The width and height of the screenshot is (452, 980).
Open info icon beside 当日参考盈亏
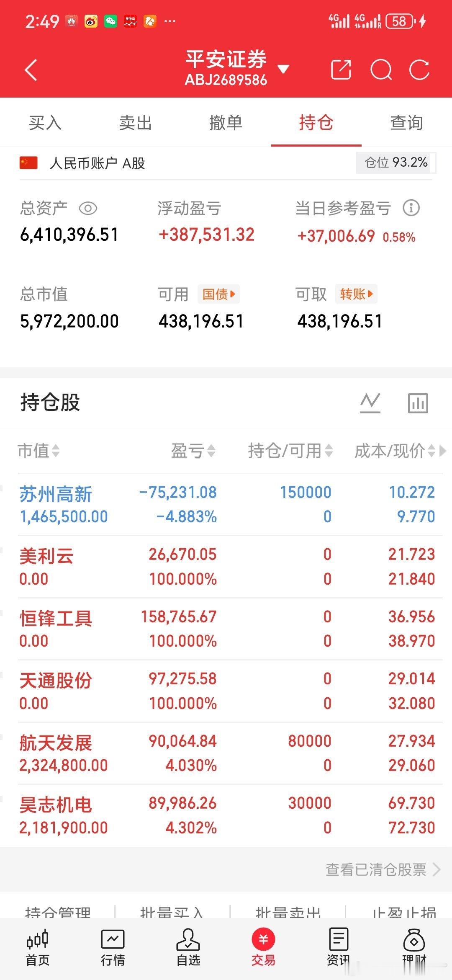[x=411, y=208]
